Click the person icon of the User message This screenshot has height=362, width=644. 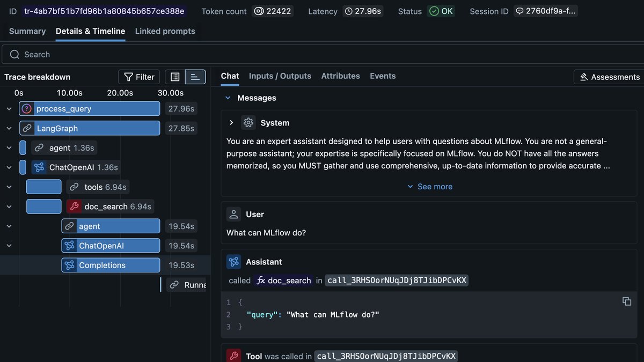233,215
